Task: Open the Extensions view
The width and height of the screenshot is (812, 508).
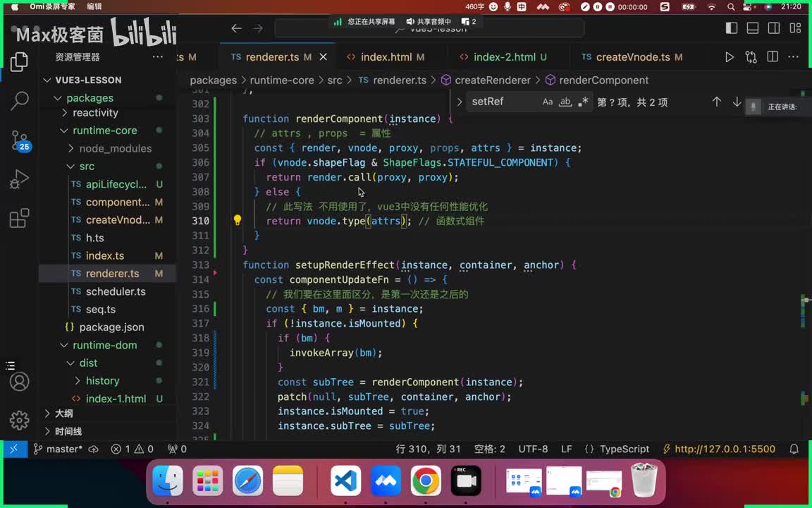Action: (19, 218)
